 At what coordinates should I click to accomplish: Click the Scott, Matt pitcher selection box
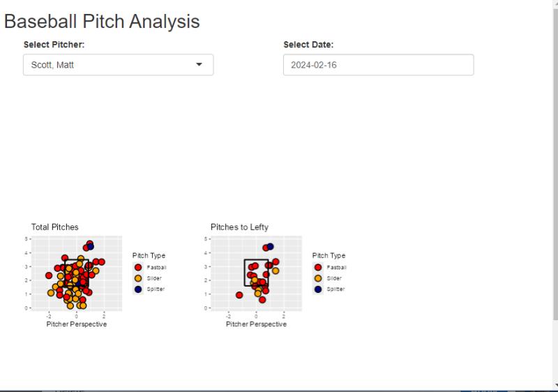[118, 65]
